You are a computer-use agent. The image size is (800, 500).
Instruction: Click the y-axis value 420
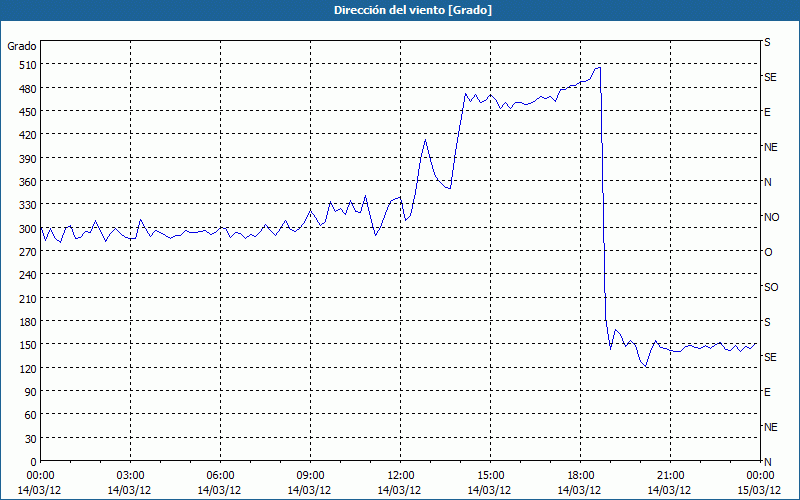click(x=28, y=135)
